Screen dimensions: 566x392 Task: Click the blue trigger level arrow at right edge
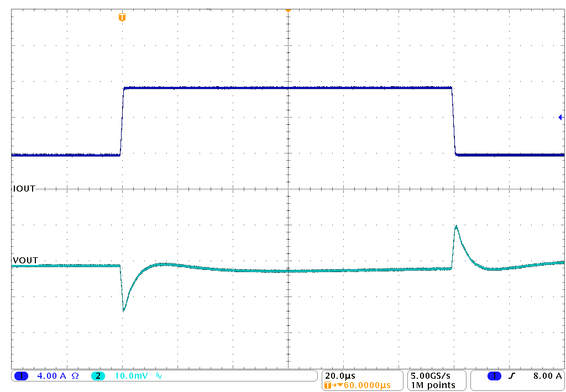(560, 116)
